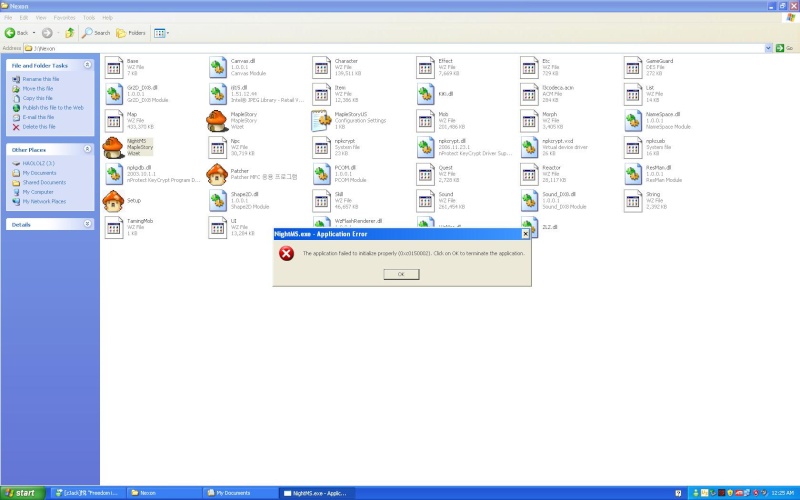This screenshot has width=800, height=500.
Task: Expand the Address bar dropdown arrow
Action: click(x=768, y=48)
